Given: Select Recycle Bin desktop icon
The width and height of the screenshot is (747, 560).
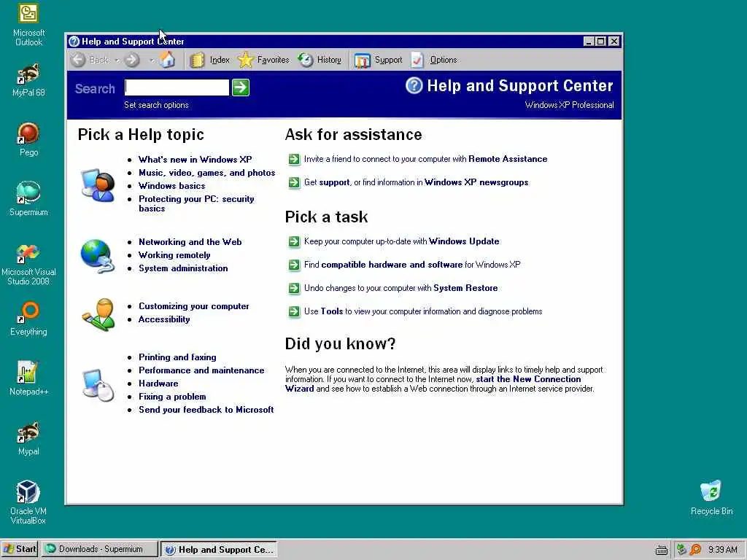Looking at the screenshot, I should 711,497.
